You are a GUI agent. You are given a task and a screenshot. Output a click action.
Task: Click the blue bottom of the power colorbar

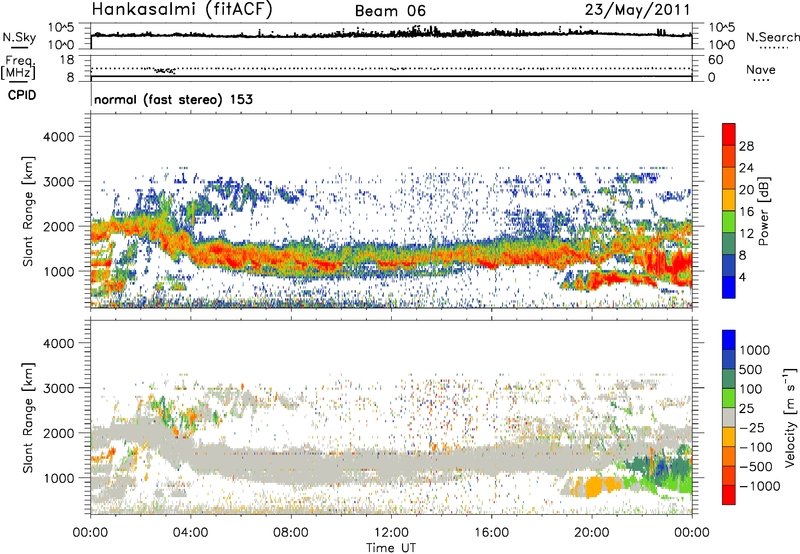click(729, 287)
